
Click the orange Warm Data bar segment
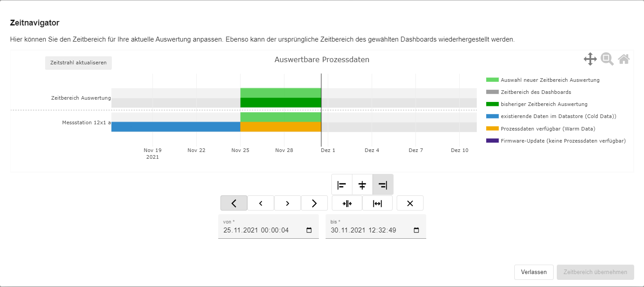tap(280, 127)
